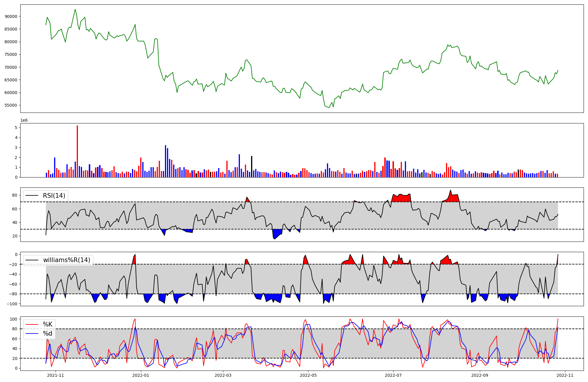Click the 2022-09 x-axis date label
This screenshot has width=588, height=382.
[480, 375]
